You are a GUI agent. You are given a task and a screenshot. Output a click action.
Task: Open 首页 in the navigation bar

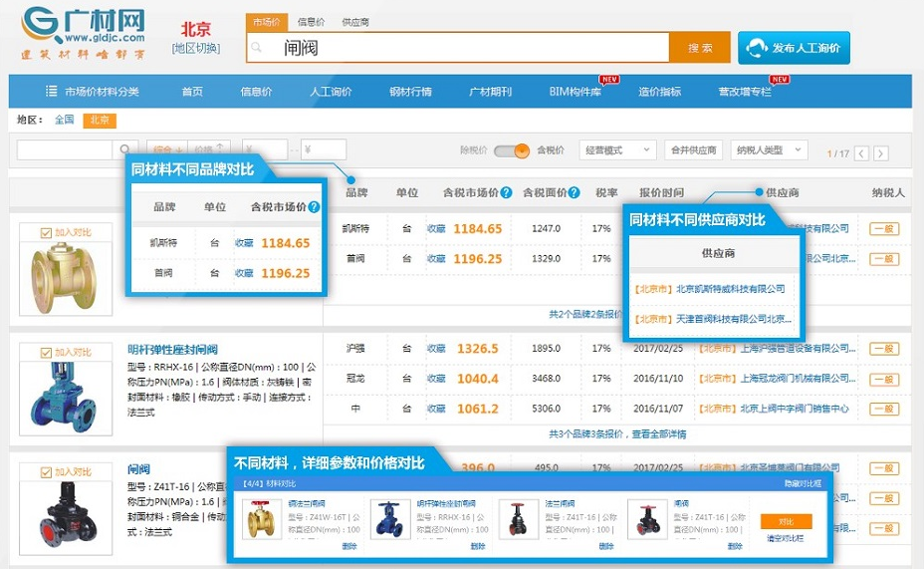click(192, 92)
